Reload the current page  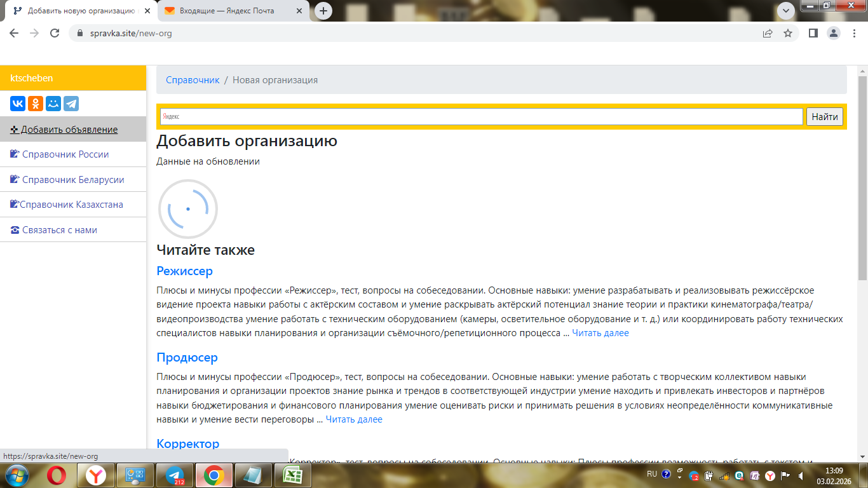click(x=55, y=33)
